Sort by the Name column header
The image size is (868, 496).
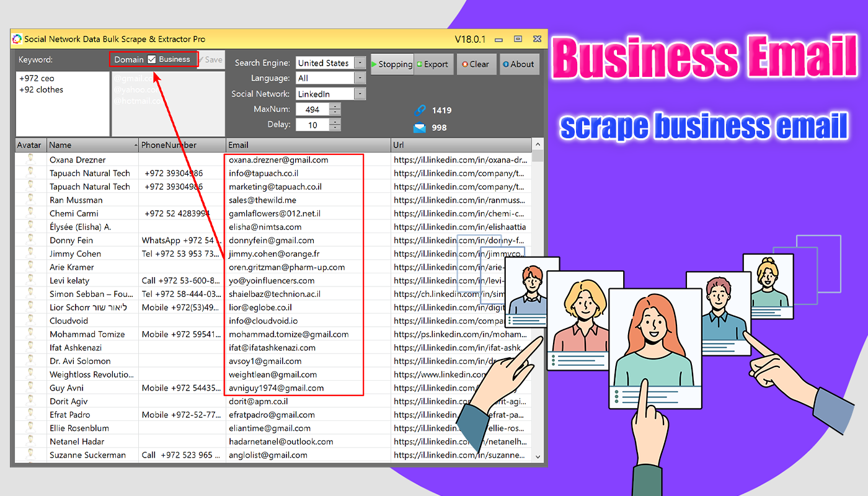pos(92,145)
